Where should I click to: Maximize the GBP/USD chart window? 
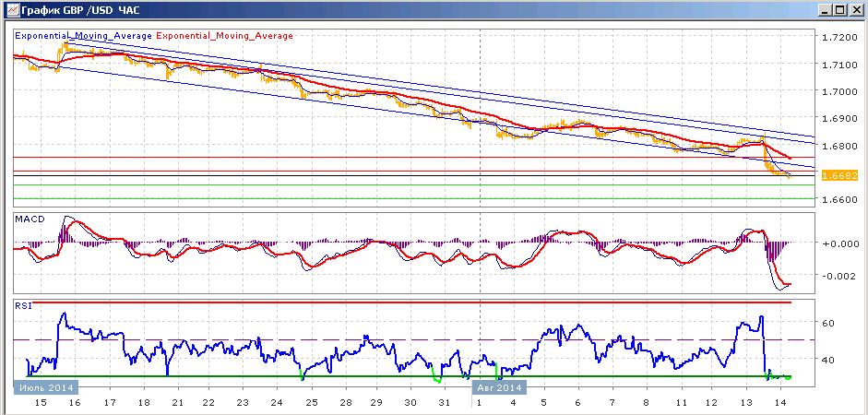point(840,10)
